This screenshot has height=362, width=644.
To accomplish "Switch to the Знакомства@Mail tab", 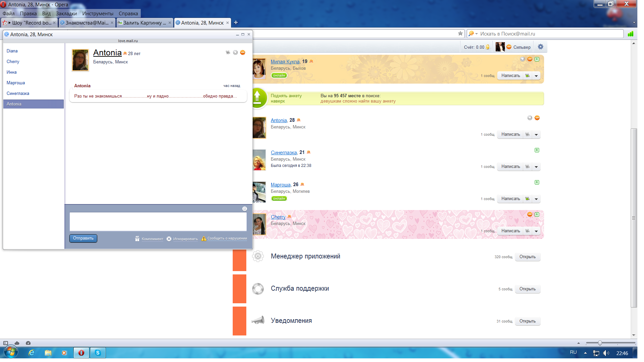I will [86, 23].
